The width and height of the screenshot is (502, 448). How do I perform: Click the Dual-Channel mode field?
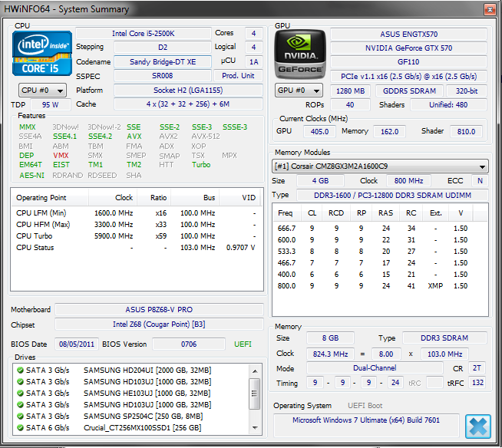tap(375, 368)
